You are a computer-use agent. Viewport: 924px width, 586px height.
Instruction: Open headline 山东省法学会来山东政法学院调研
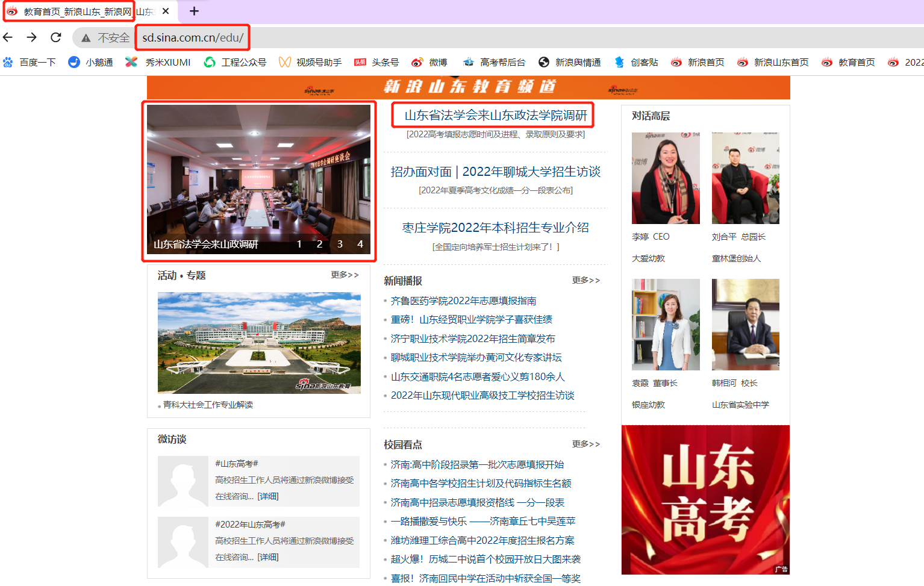coord(496,115)
